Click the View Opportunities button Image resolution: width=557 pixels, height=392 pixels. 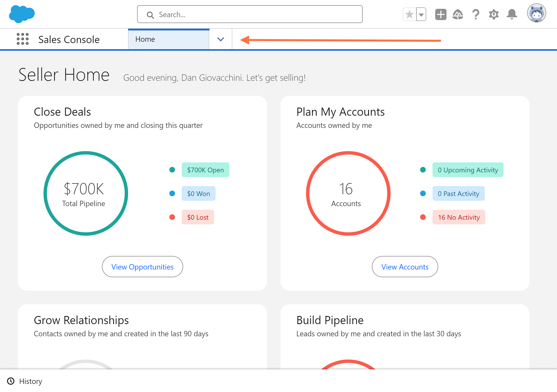(142, 267)
